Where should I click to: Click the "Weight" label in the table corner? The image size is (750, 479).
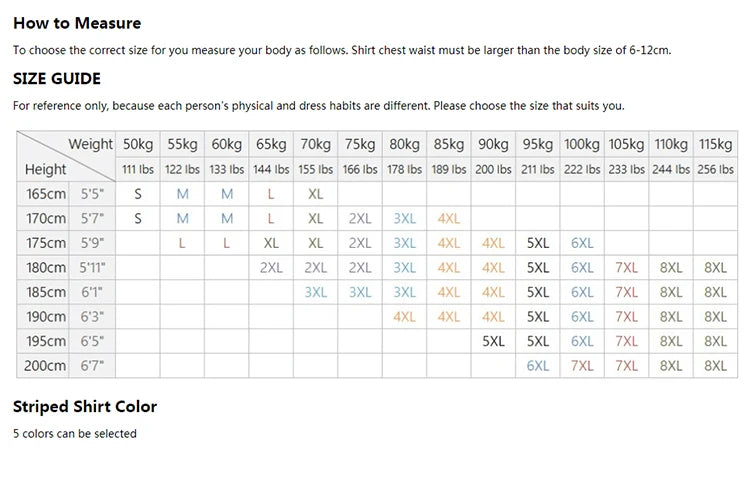[90, 144]
